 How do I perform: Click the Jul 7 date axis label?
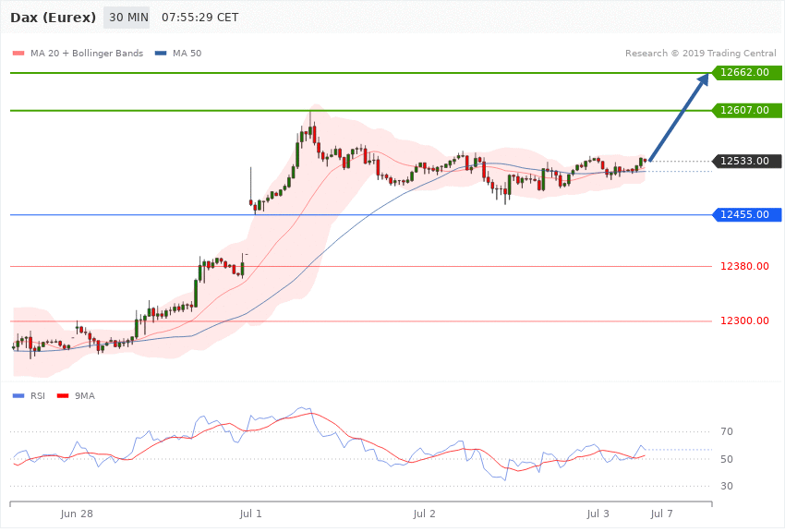click(661, 514)
